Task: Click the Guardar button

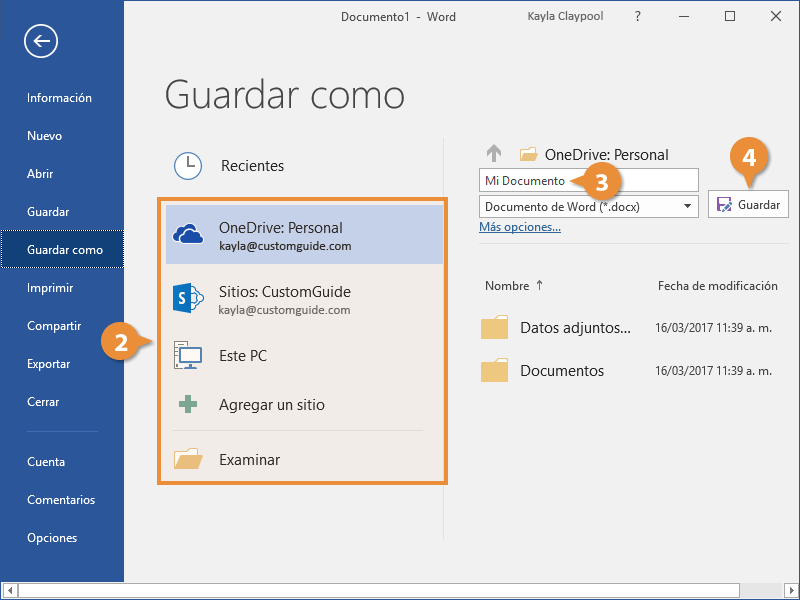Action: click(x=748, y=204)
